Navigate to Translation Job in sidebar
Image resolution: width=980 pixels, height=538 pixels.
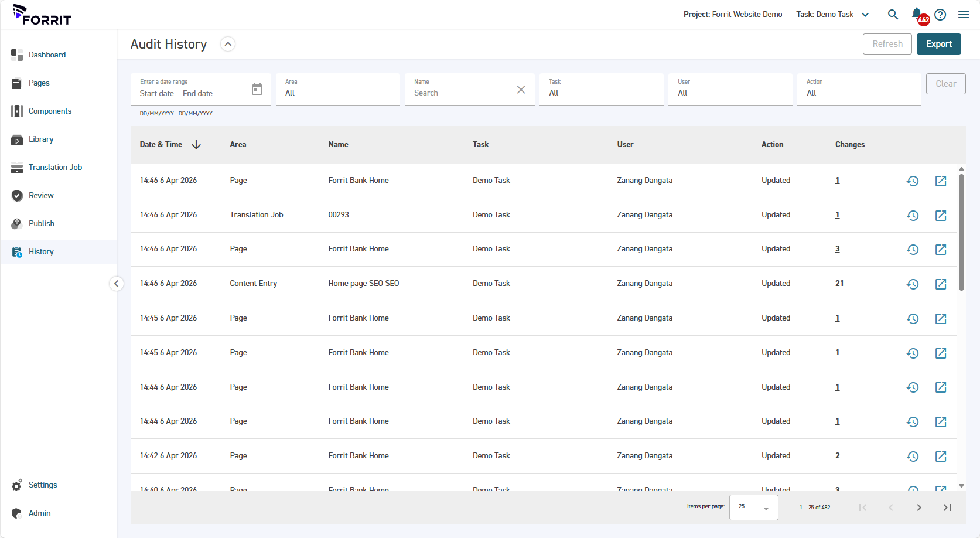(x=55, y=168)
